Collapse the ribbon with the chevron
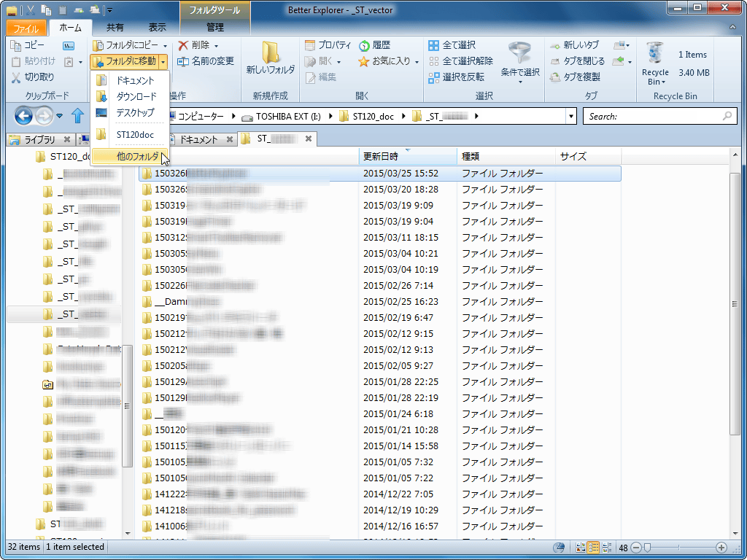This screenshot has width=747, height=560. click(733, 28)
